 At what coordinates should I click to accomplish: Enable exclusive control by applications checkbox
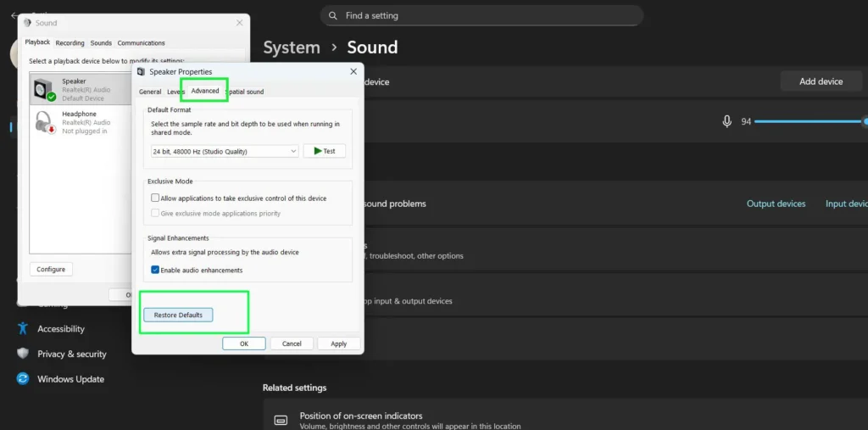155,198
